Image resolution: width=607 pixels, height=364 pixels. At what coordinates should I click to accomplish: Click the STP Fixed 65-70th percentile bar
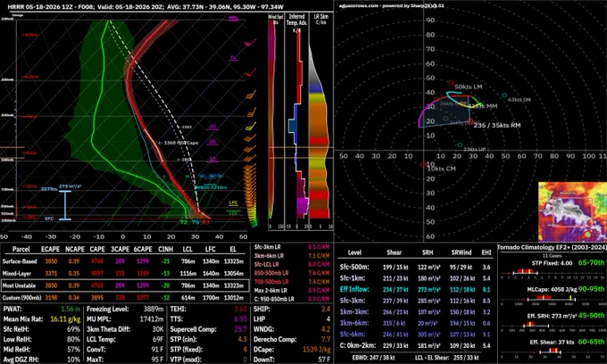click(553, 275)
